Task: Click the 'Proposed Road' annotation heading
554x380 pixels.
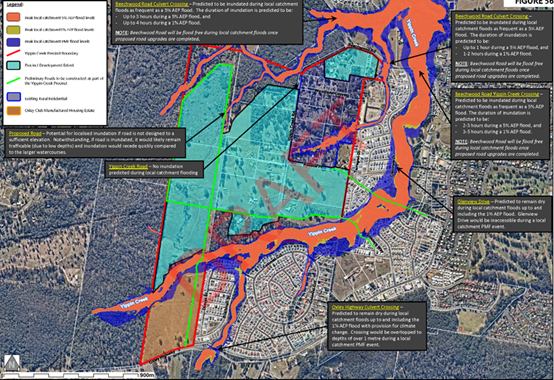Action: [x=25, y=133]
